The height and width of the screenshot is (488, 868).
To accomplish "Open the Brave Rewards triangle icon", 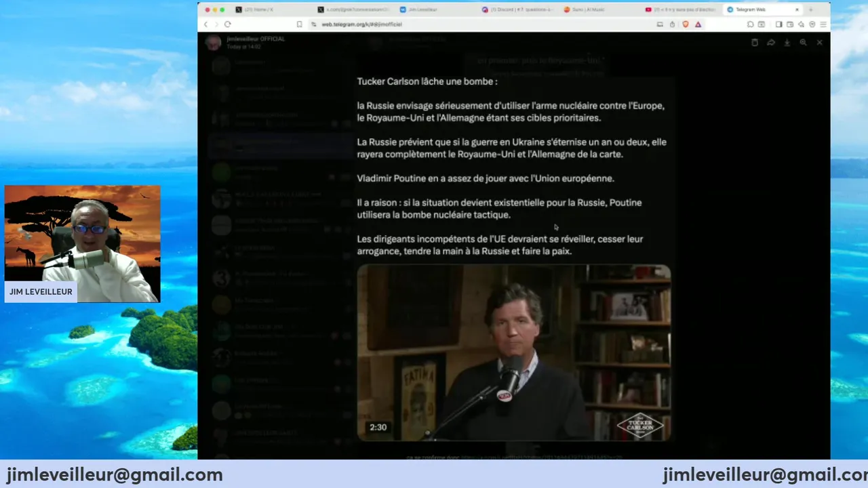I will [x=698, y=24].
